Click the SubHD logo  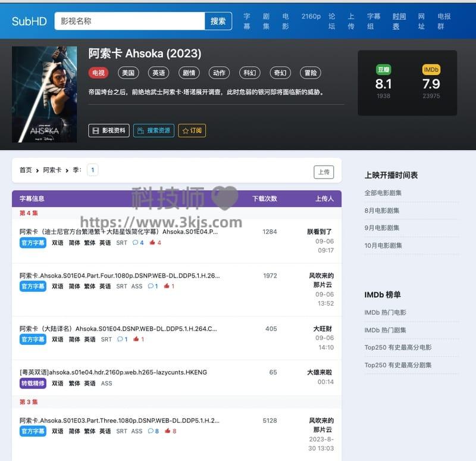point(29,21)
